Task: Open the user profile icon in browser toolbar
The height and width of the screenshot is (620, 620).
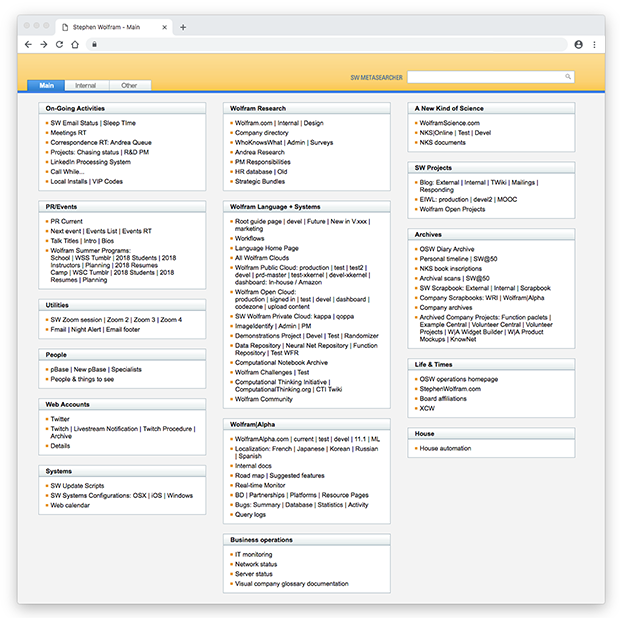Action: tap(578, 44)
